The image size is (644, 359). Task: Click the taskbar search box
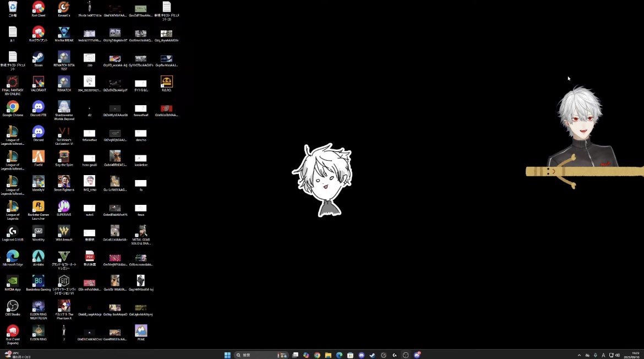coord(260,355)
